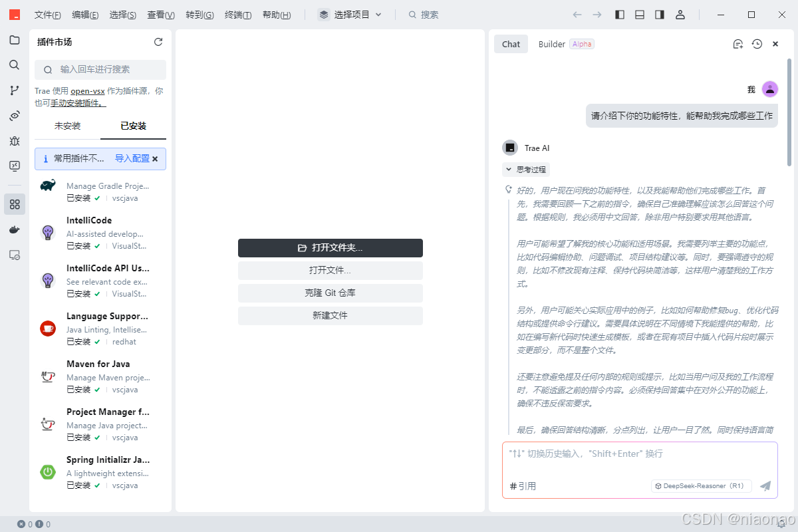Click the Spring Initializr green icon
Viewport: 798px width, 532px height.
coord(48,472)
